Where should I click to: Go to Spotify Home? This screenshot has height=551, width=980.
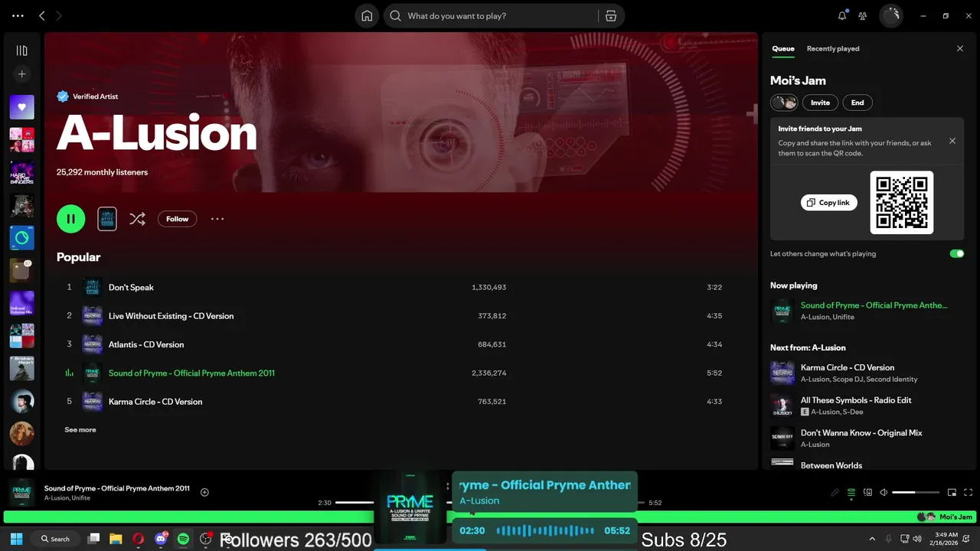coord(367,16)
